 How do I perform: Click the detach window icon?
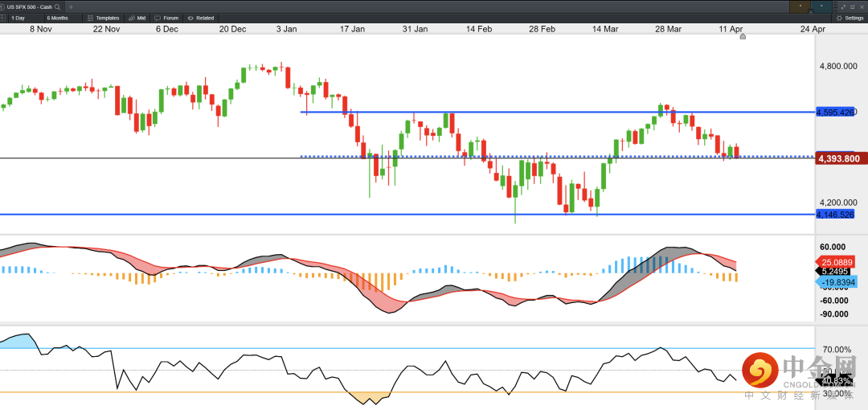click(853, 6)
